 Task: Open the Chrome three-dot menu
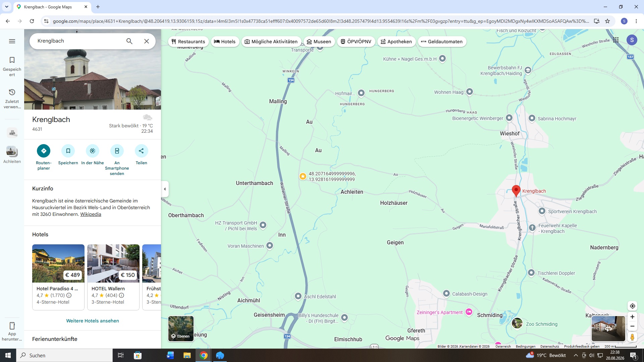coord(636,21)
